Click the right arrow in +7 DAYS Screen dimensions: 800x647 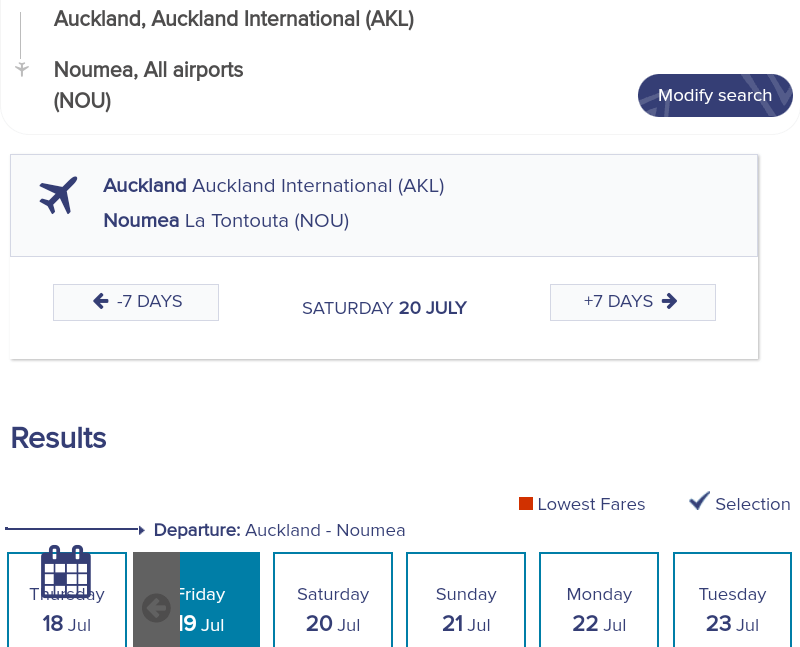[669, 301]
